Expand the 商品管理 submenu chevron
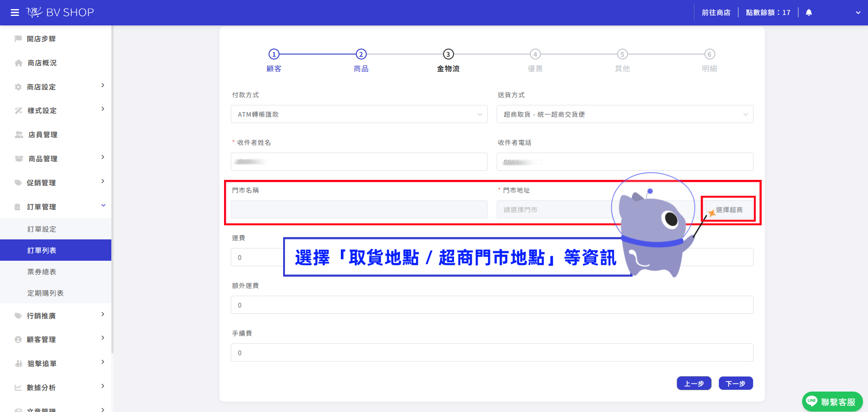868x412 pixels. (103, 157)
